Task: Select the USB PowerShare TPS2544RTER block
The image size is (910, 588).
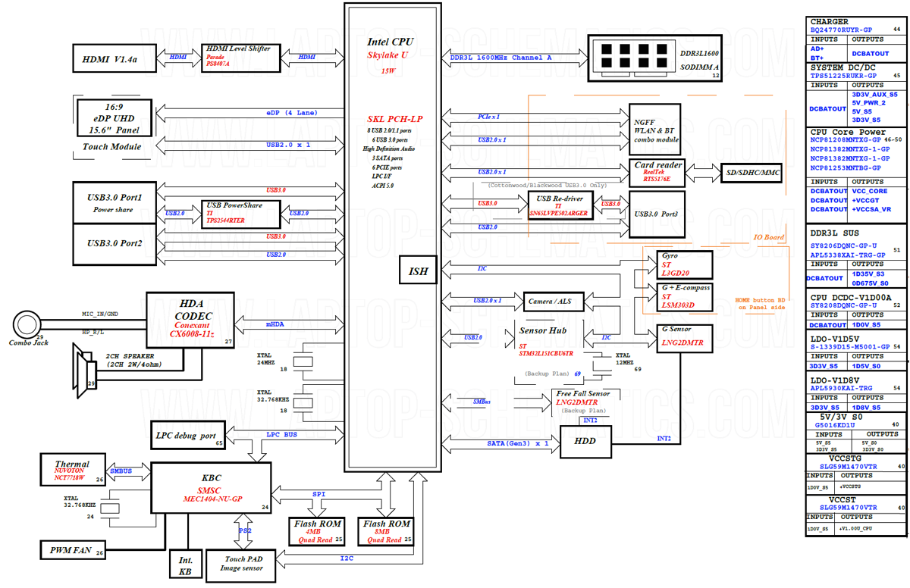Action: 242,214
